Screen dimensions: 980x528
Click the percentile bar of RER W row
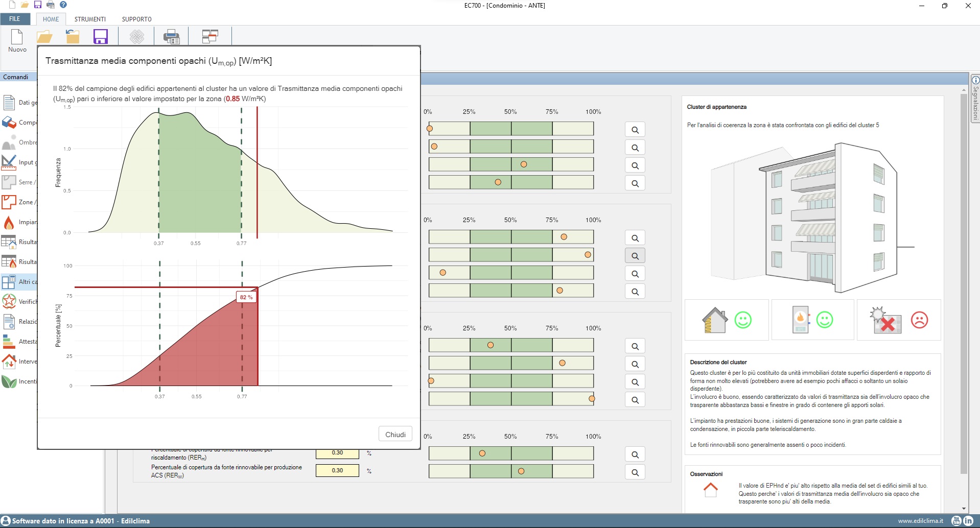tap(511, 471)
